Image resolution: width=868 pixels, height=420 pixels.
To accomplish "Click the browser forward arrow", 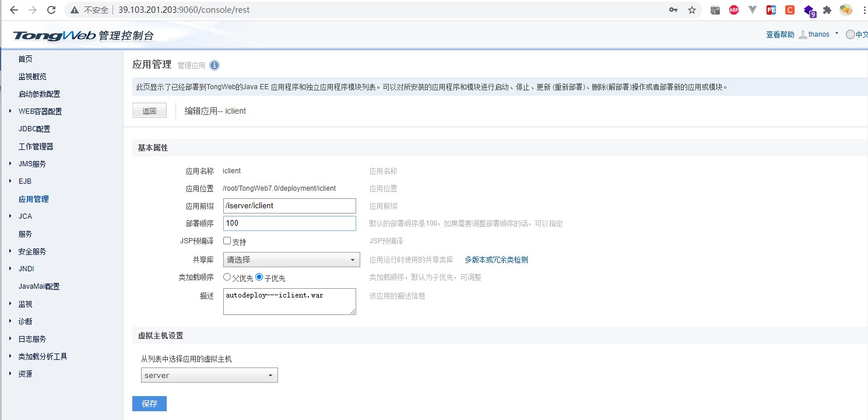I will click(33, 10).
